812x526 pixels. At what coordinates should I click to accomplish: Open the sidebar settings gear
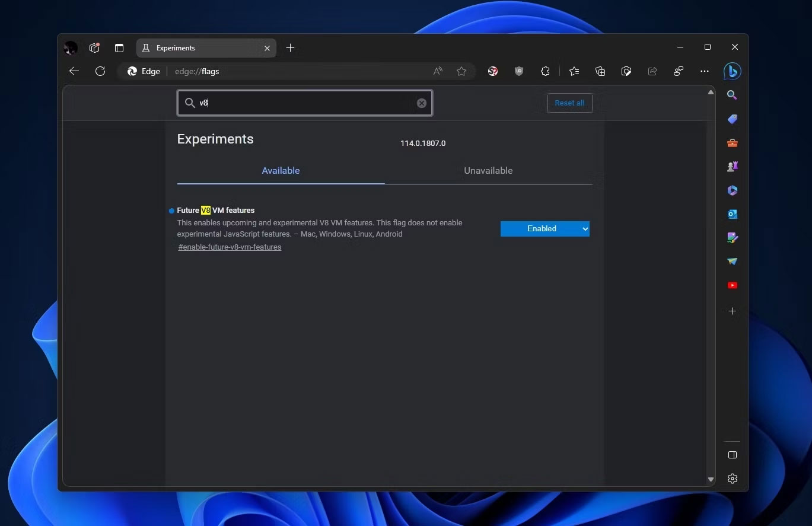pyautogui.click(x=732, y=479)
